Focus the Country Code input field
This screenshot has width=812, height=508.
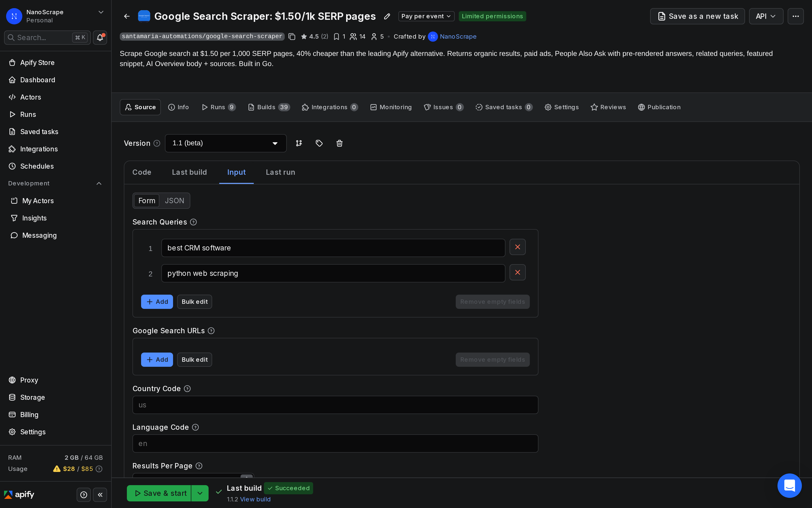(335, 405)
